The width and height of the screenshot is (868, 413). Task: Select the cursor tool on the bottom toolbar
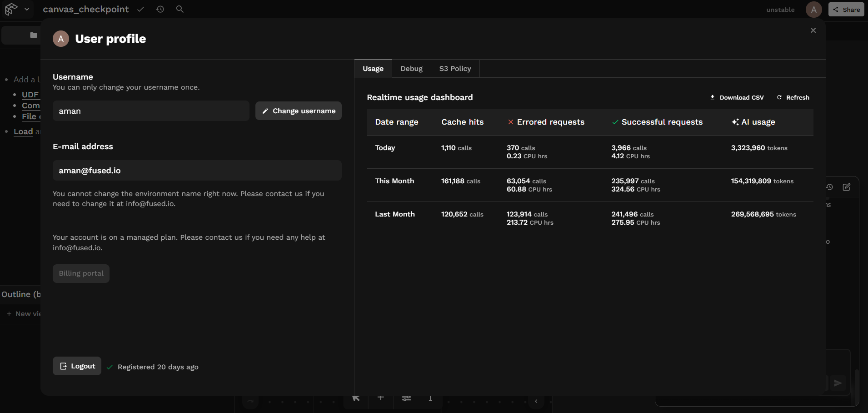356,398
